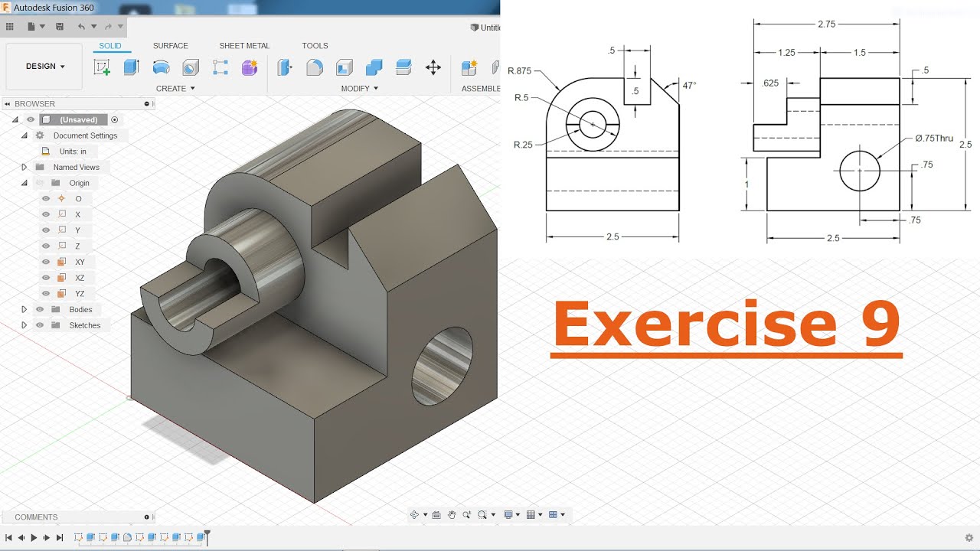Image resolution: width=980 pixels, height=551 pixels.
Task: Expand the COMMENTS panel plus button
Action: [147, 517]
